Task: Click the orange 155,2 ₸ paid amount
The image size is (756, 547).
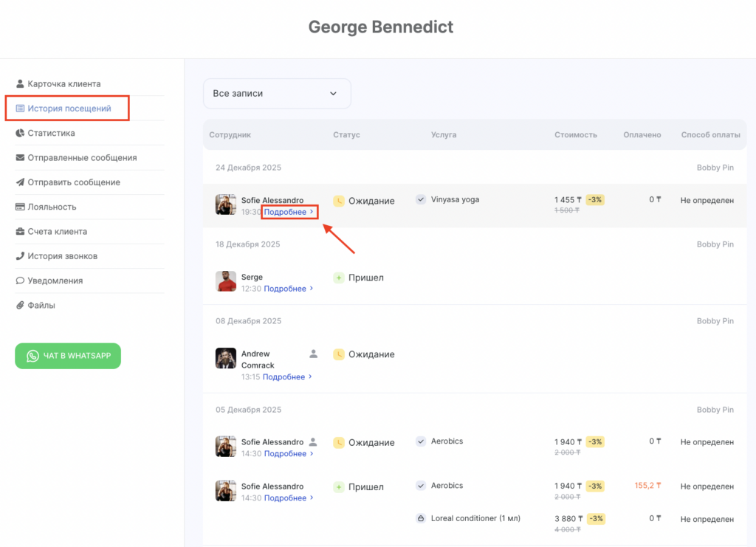Action: click(x=647, y=486)
